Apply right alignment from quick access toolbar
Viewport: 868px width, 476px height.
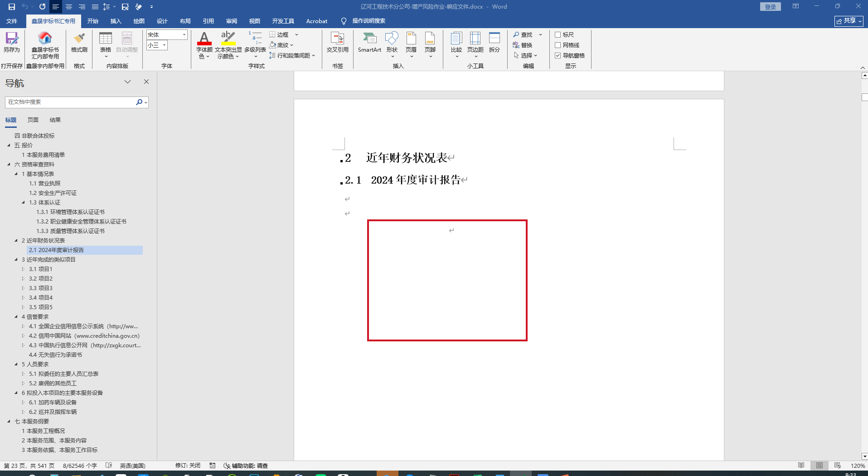coord(82,7)
